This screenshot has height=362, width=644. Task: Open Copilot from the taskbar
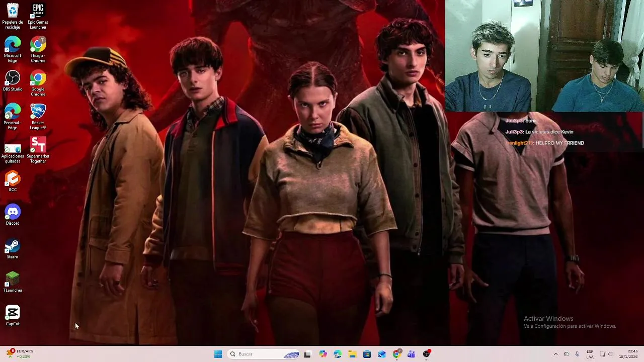click(x=323, y=354)
